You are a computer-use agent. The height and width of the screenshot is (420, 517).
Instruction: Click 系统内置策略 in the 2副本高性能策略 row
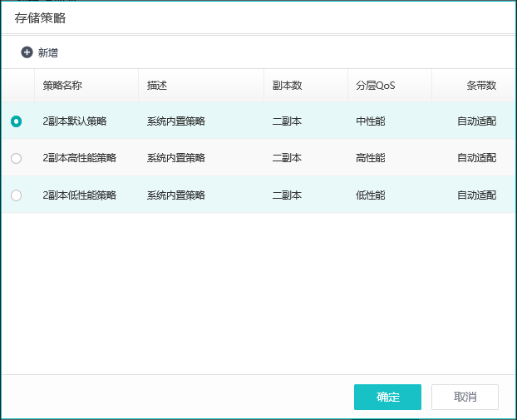(x=175, y=158)
